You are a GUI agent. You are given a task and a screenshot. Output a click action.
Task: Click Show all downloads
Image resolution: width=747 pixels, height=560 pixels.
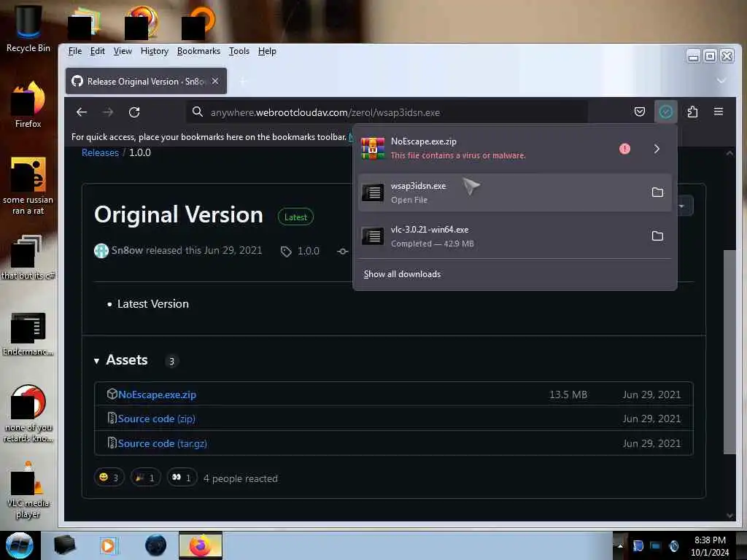[402, 274]
